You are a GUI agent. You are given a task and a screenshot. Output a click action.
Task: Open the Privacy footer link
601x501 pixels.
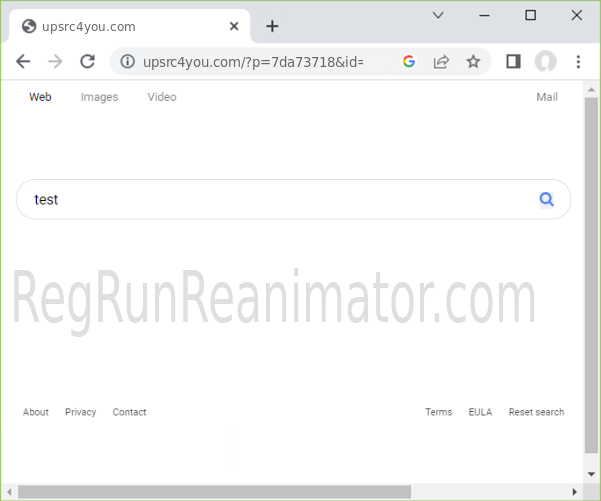(x=81, y=412)
